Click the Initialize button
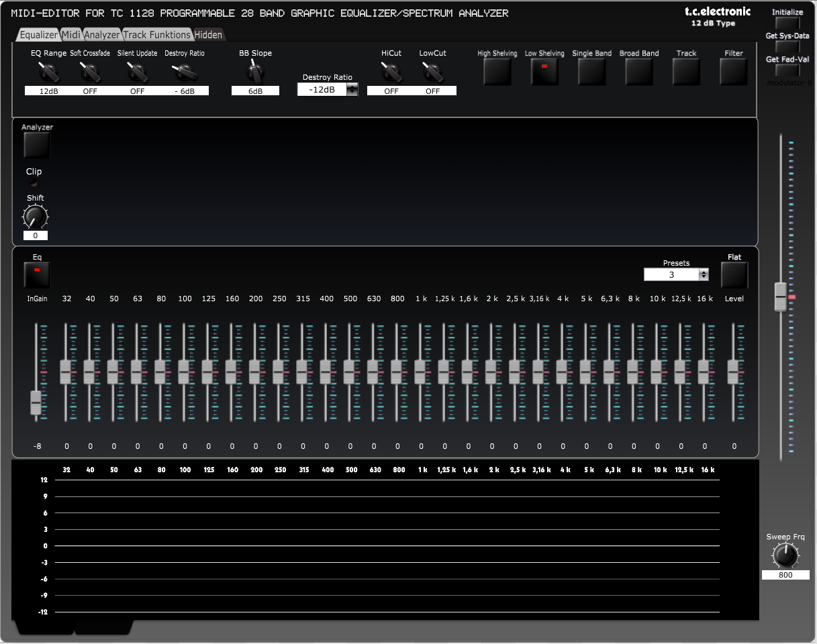Screen dimensions: 817x644 click(x=787, y=21)
